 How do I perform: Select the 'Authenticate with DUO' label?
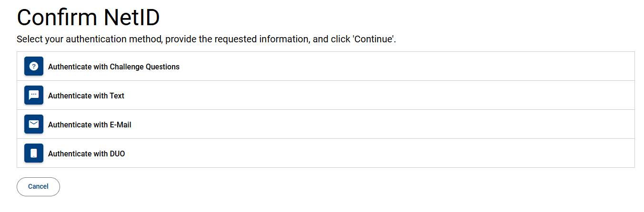[x=86, y=154]
